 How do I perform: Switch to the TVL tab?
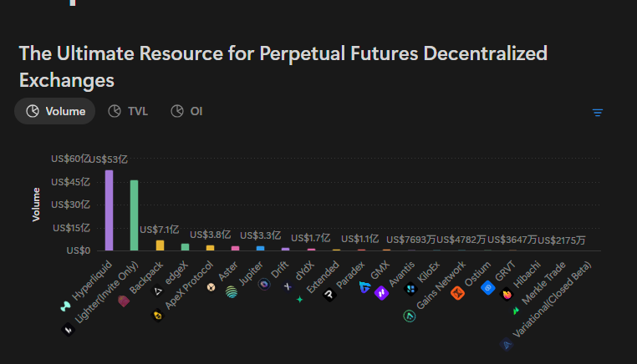coord(128,111)
